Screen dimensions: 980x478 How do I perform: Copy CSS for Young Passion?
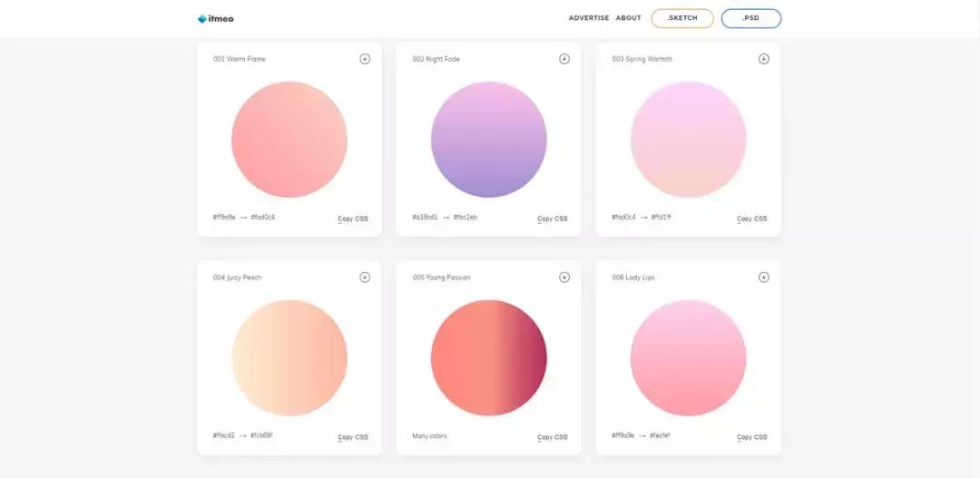tap(553, 437)
